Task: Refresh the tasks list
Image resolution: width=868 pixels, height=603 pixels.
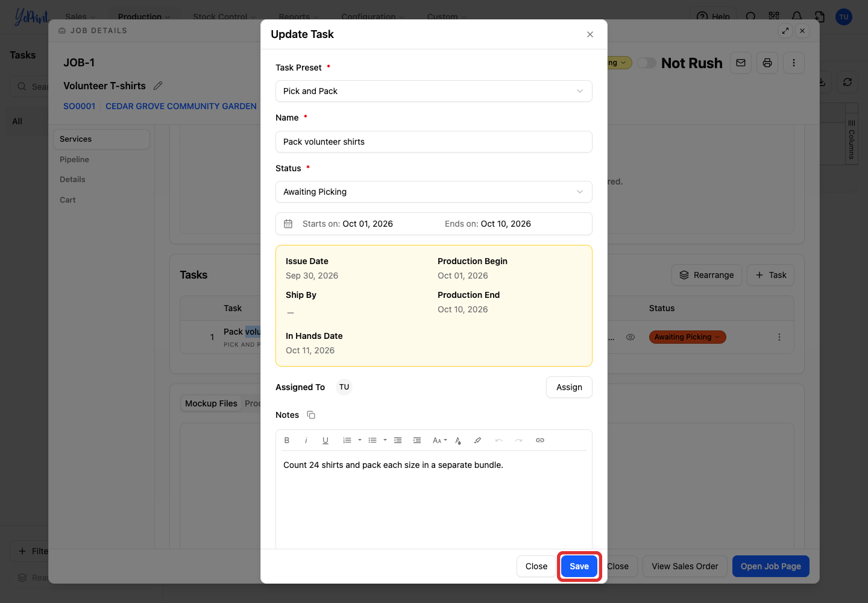Action: click(x=848, y=82)
